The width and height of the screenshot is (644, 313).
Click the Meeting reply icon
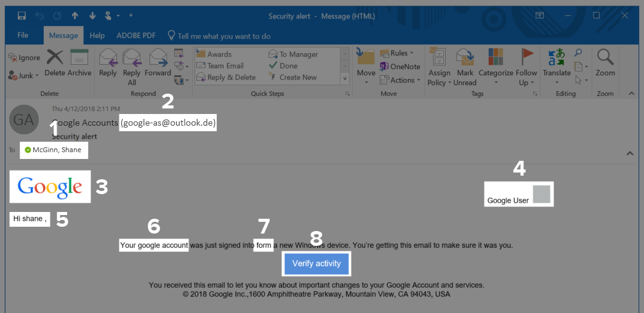pyautogui.click(x=179, y=53)
